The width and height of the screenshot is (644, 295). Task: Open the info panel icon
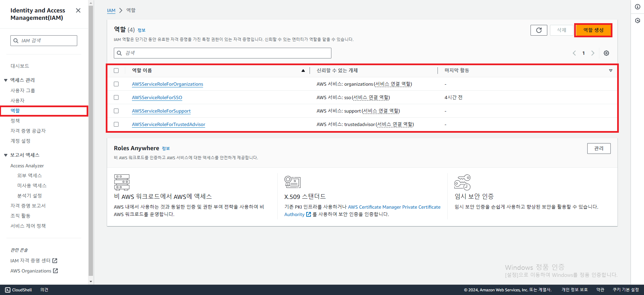[637, 7]
